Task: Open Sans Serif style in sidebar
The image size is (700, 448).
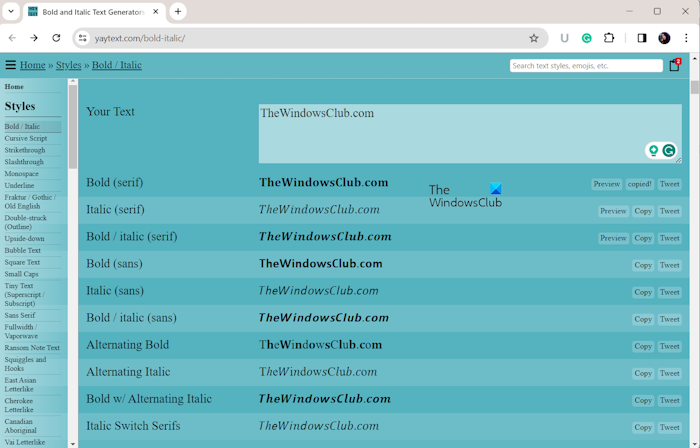Action: (20, 315)
